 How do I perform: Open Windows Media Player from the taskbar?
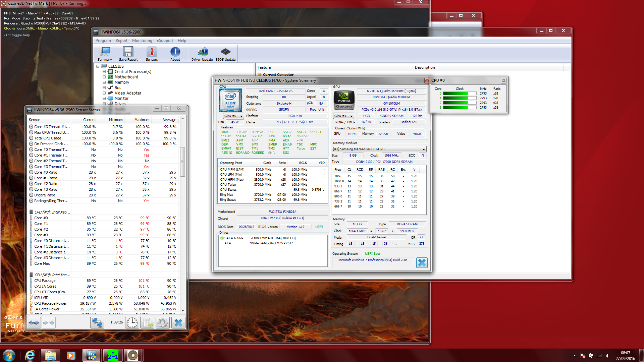(x=71, y=355)
